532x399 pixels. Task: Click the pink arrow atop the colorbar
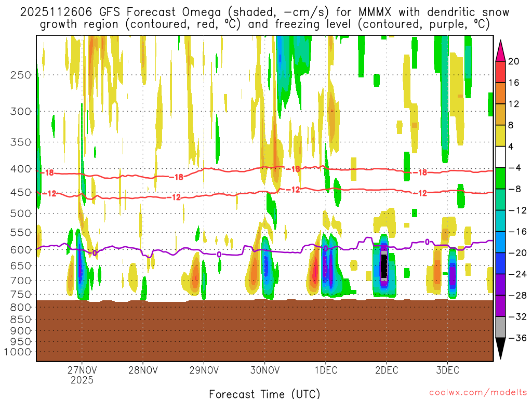click(x=501, y=50)
